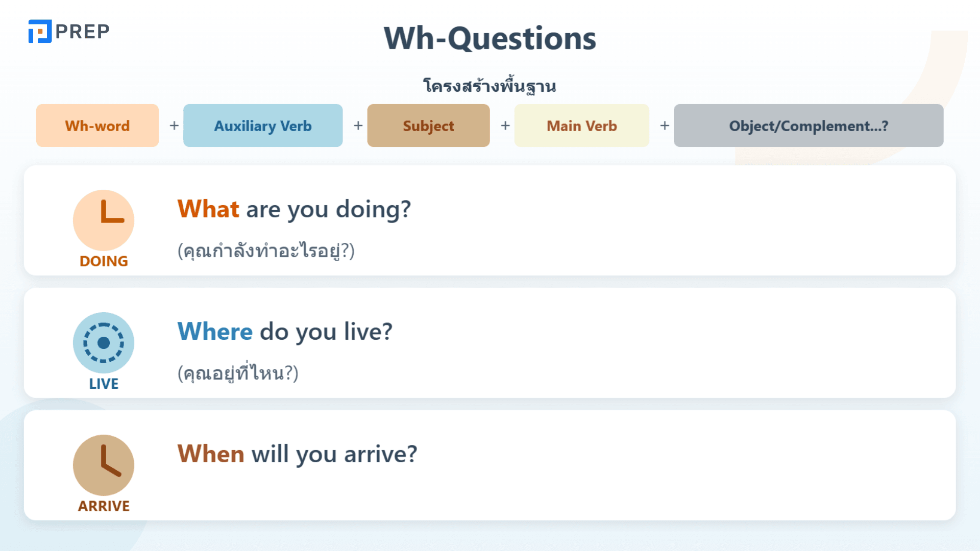980x551 pixels.
Task: Click the Subject box
Action: click(428, 126)
